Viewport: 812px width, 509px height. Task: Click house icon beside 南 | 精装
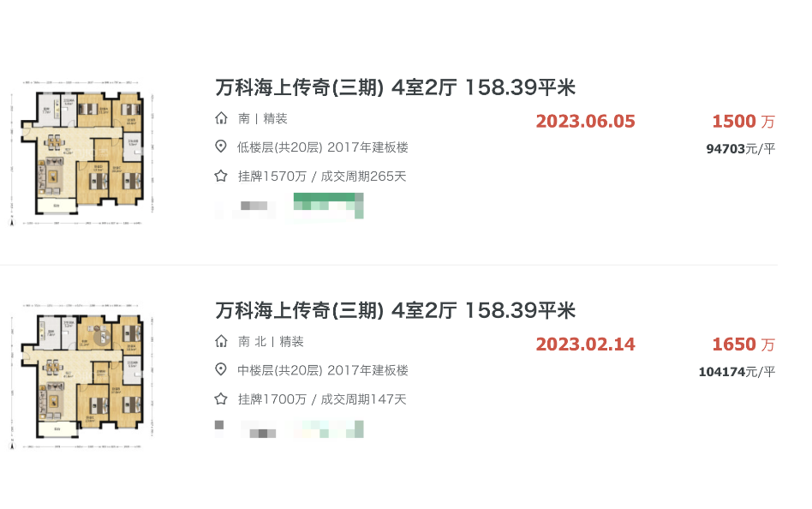click(221, 118)
